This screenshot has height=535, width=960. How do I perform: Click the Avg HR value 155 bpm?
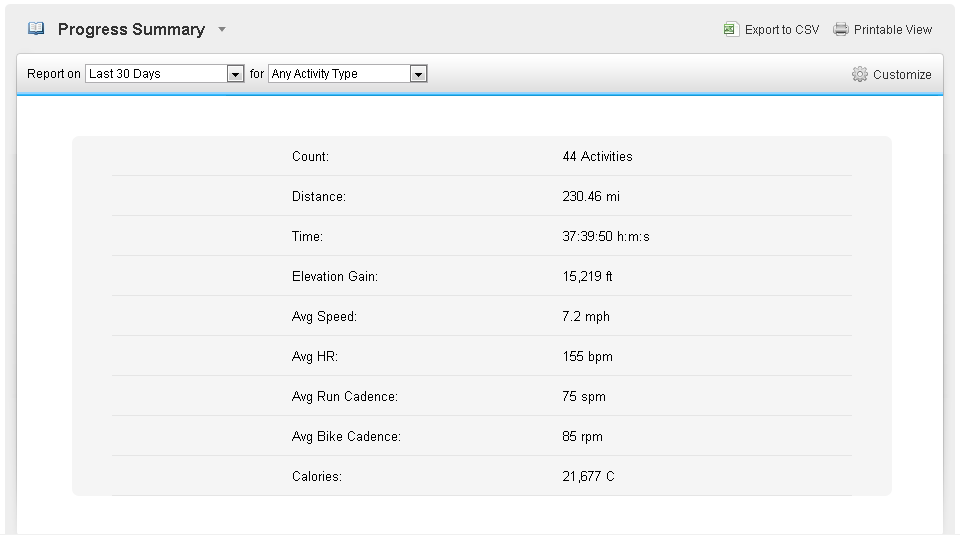pos(587,356)
